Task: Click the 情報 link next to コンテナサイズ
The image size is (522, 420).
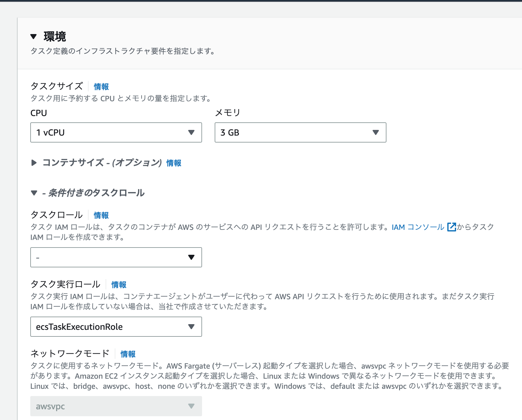Action: click(x=173, y=163)
